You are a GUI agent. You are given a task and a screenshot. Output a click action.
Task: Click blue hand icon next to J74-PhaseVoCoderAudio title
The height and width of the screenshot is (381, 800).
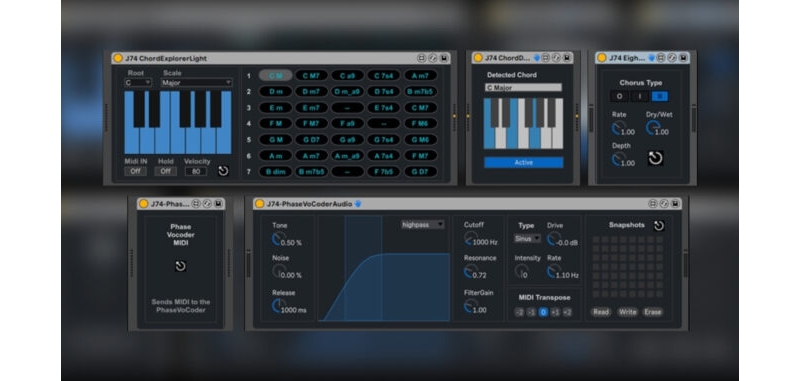358,204
